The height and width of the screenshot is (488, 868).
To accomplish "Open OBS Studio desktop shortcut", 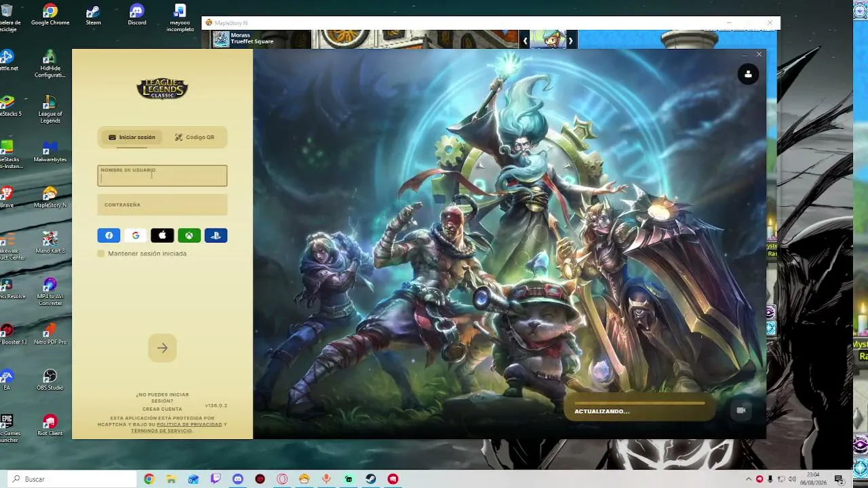I will tap(50, 379).
